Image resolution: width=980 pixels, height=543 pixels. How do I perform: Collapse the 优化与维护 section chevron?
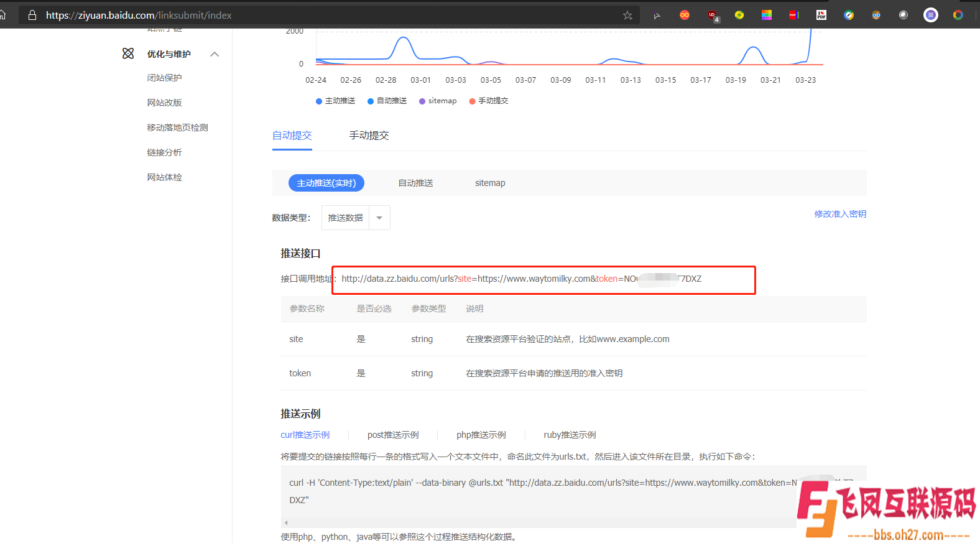click(215, 54)
